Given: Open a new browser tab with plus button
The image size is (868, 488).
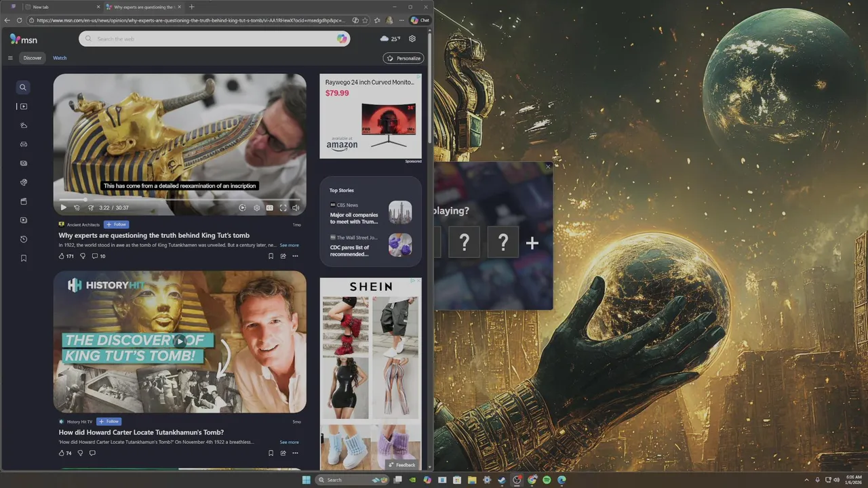Looking at the screenshot, I should pyautogui.click(x=191, y=7).
